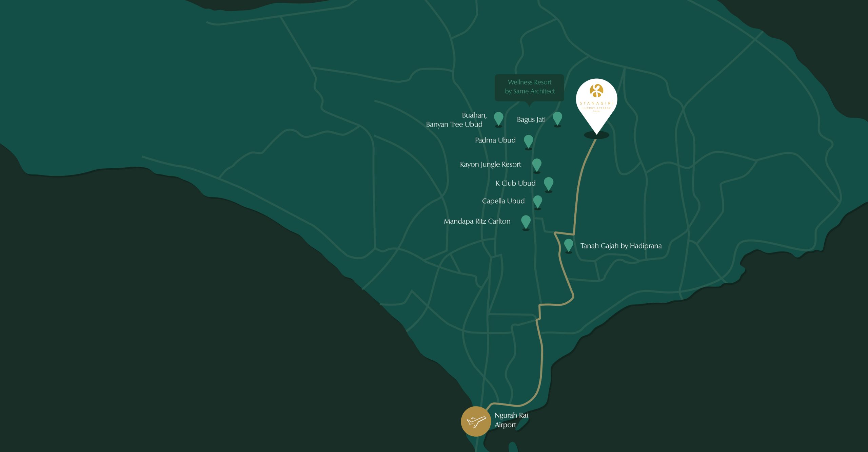Click the K Club Ubud text label
Viewport: 868px width, 452px height.
(515, 183)
